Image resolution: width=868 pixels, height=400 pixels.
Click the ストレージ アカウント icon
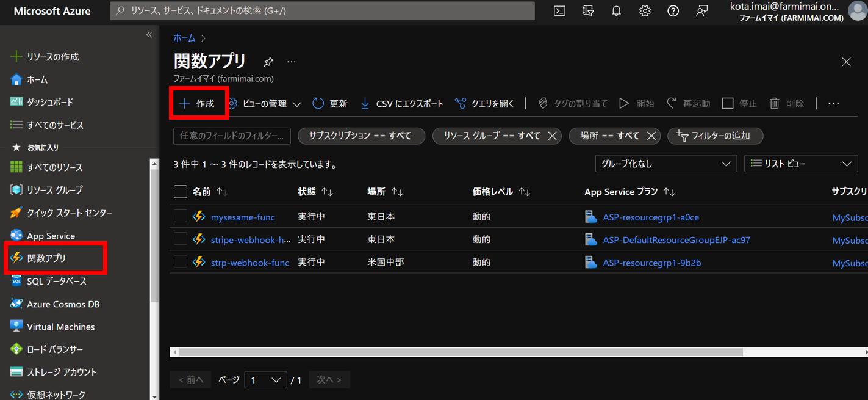coord(16,372)
